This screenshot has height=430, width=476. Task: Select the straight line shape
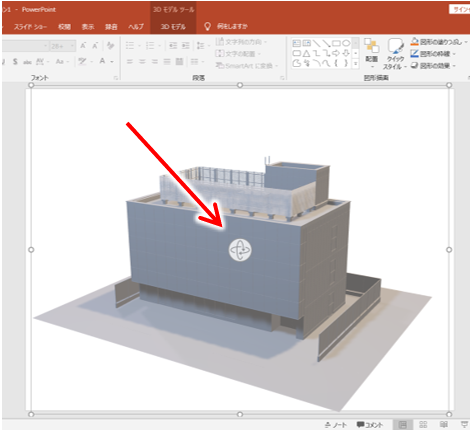point(317,43)
